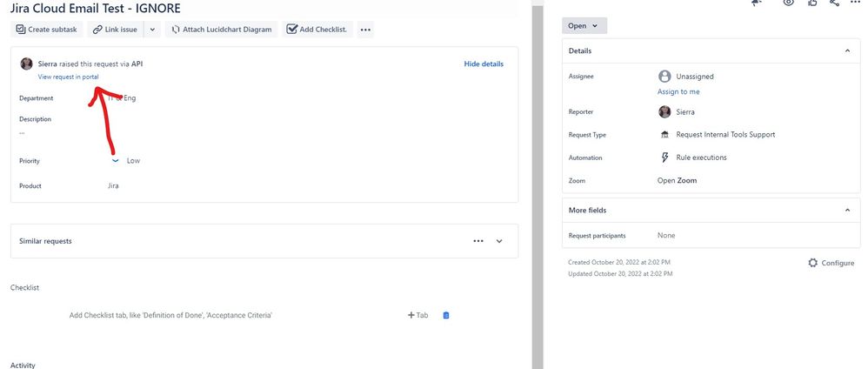Image resolution: width=868 pixels, height=369 pixels.
Task: Click the share icon
Action: click(x=834, y=3)
